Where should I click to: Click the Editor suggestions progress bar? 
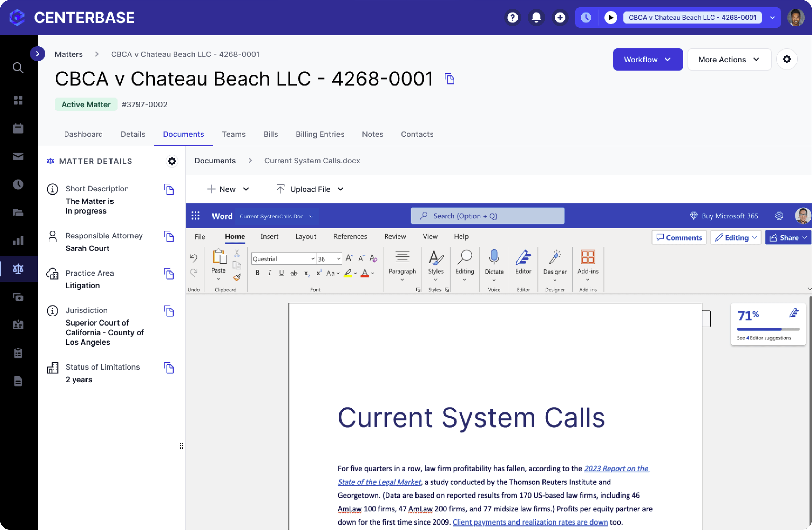(767, 329)
